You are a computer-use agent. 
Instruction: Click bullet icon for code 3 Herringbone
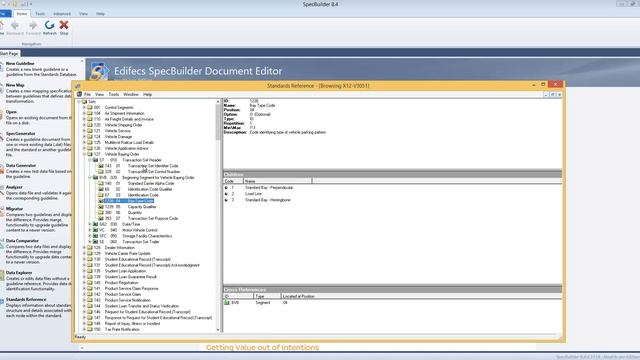tap(226, 200)
